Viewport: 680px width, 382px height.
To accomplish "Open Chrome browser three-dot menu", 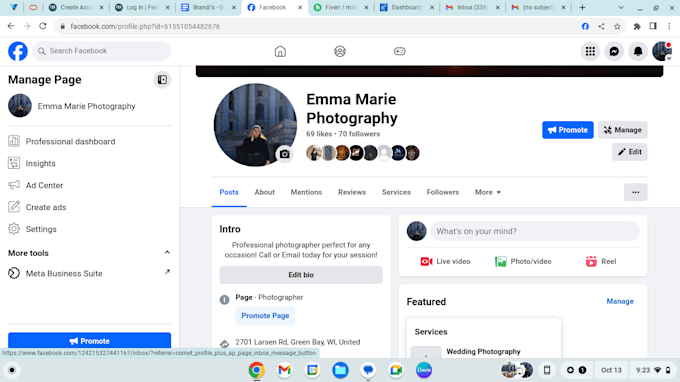I will (669, 26).
